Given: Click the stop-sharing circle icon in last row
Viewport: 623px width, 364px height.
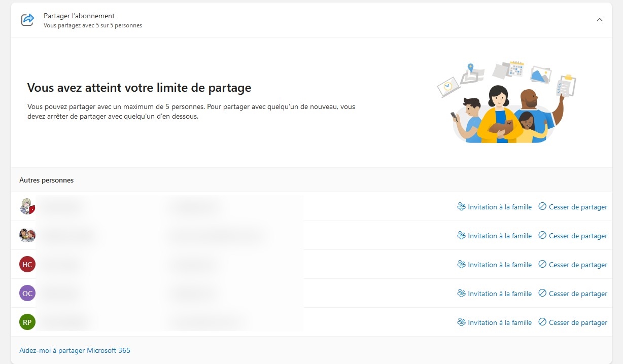Looking at the screenshot, I should (x=542, y=322).
